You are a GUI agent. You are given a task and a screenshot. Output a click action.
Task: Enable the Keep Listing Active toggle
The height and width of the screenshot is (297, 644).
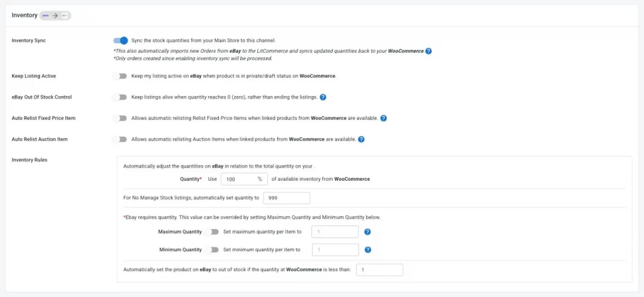[121, 76]
